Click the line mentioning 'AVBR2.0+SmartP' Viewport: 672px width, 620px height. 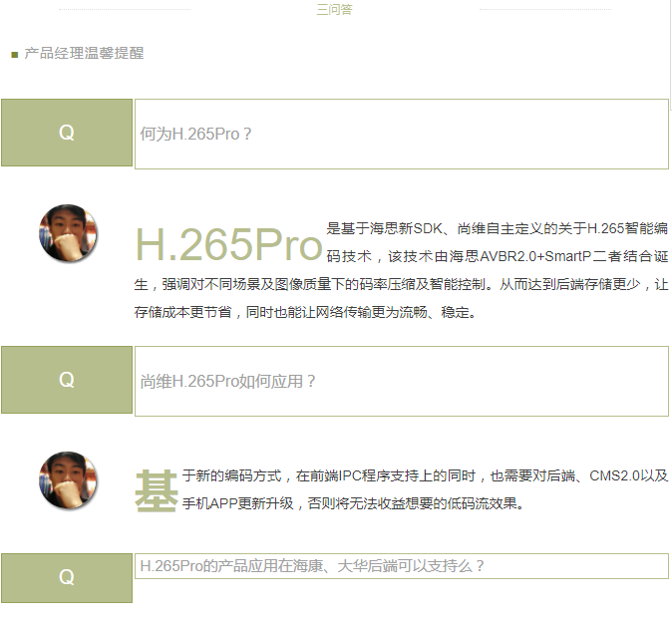(498, 256)
